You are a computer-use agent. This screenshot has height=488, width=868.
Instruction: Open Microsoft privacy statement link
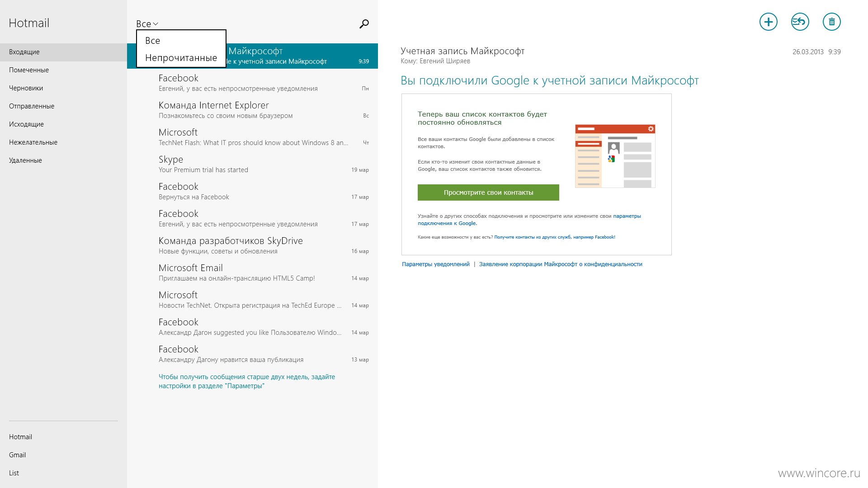click(561, 264)
